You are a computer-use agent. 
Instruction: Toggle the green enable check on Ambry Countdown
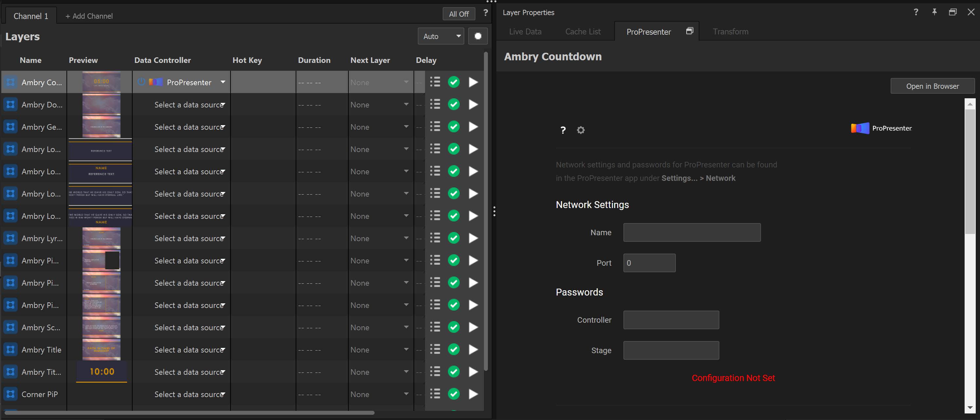pos(453,82)
